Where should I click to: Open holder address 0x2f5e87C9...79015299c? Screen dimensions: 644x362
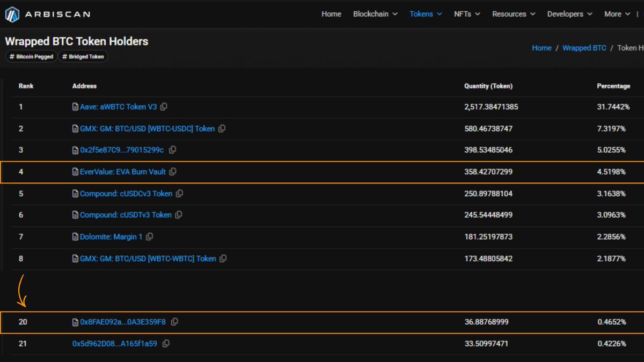[122, 150]
